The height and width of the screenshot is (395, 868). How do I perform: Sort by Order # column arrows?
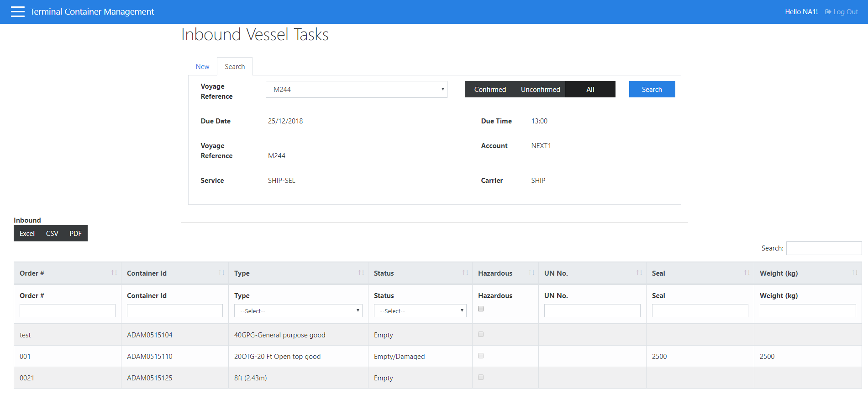pyautogui.click(x=114, y=273)
